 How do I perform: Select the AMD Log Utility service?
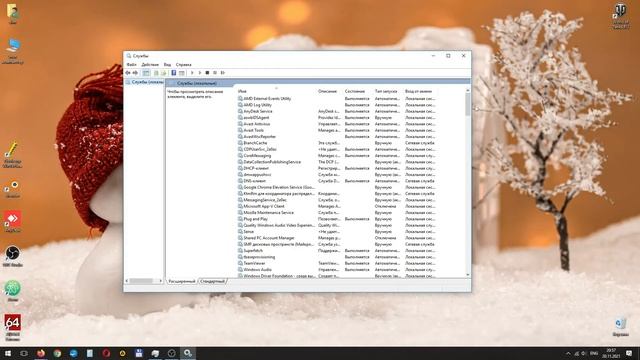[x=337, y=105]
